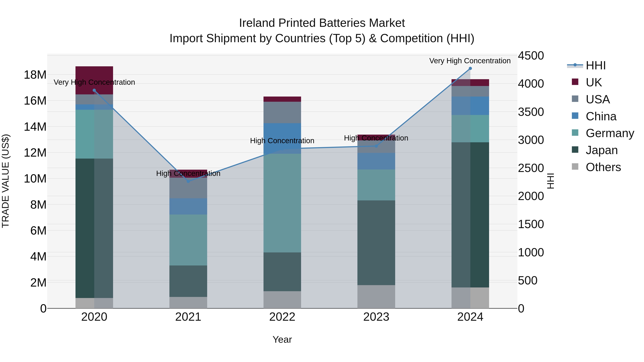Click Germany segment of 2022 bar
This screenshot has width=644, height=362.
(282, 203)
